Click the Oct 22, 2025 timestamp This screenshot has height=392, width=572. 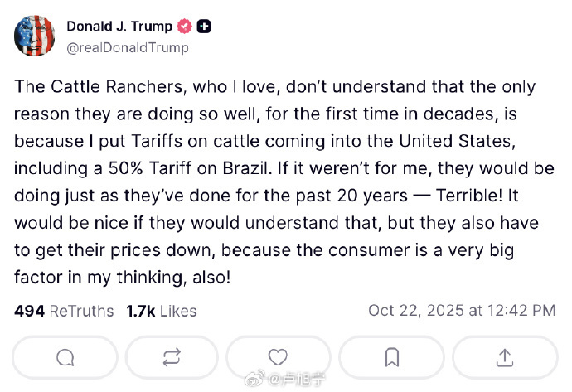pyautogui.click(x=462, y=311)
